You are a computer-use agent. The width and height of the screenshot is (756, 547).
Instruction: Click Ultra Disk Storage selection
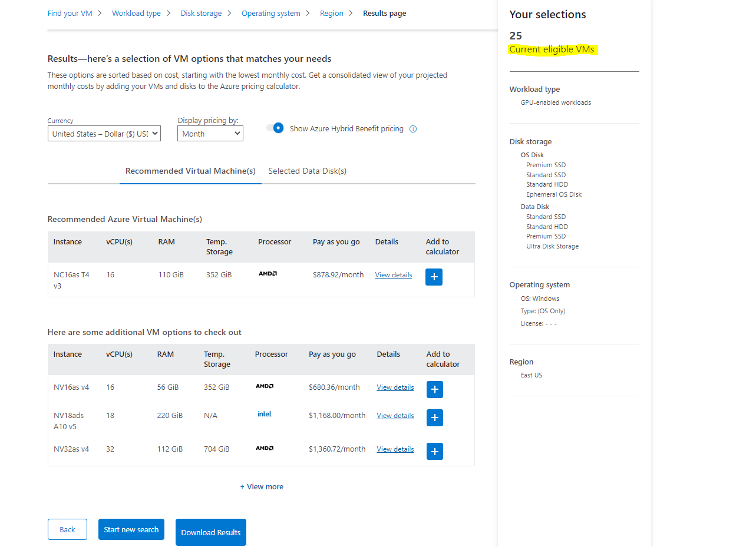click(552, 246)
